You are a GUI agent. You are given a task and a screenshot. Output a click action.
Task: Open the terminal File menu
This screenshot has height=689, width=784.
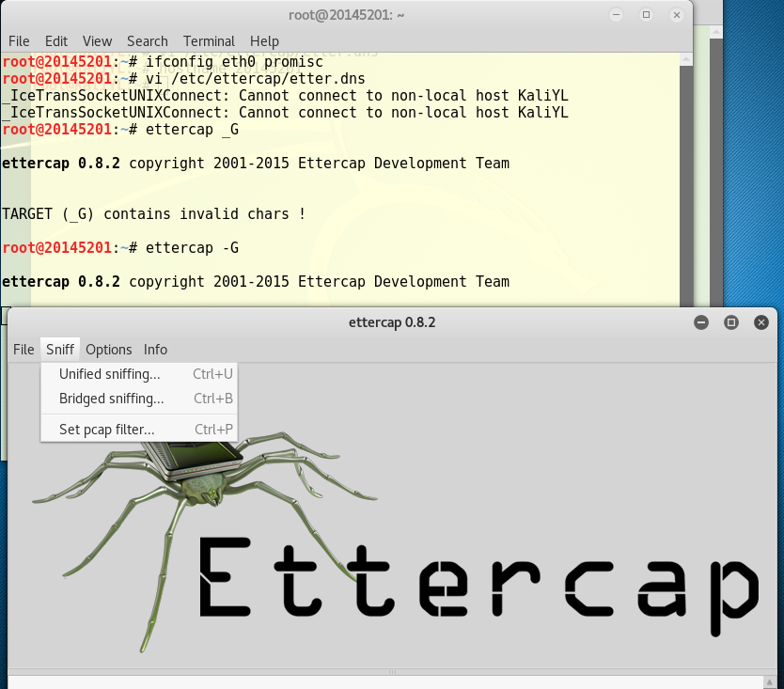point(19,41)
